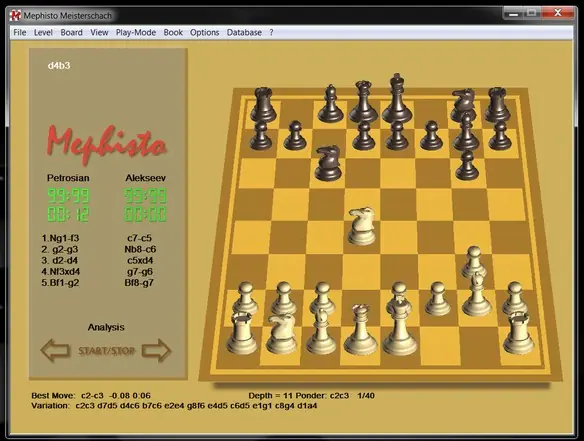Open the Book menu

[173, 32]
